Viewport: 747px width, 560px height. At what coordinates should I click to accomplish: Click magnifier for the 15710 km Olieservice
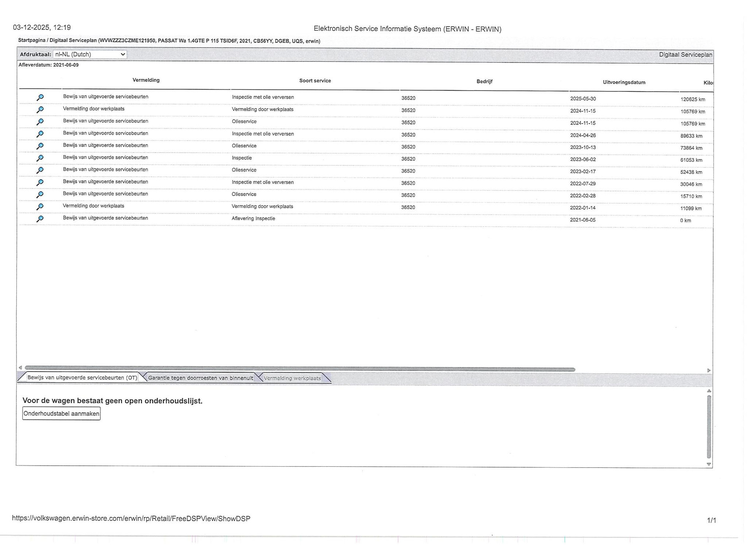click(x=40, y=194)
